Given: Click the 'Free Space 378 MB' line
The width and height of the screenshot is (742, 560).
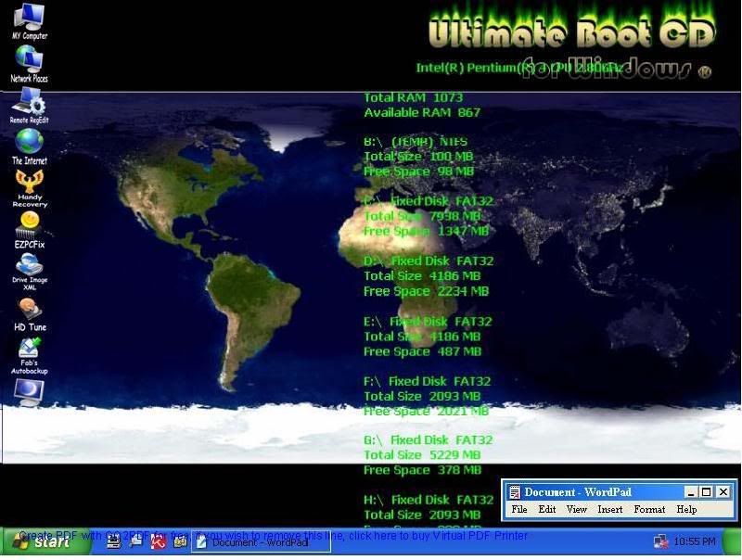Looking at the screenshot, I should point(422,470).
